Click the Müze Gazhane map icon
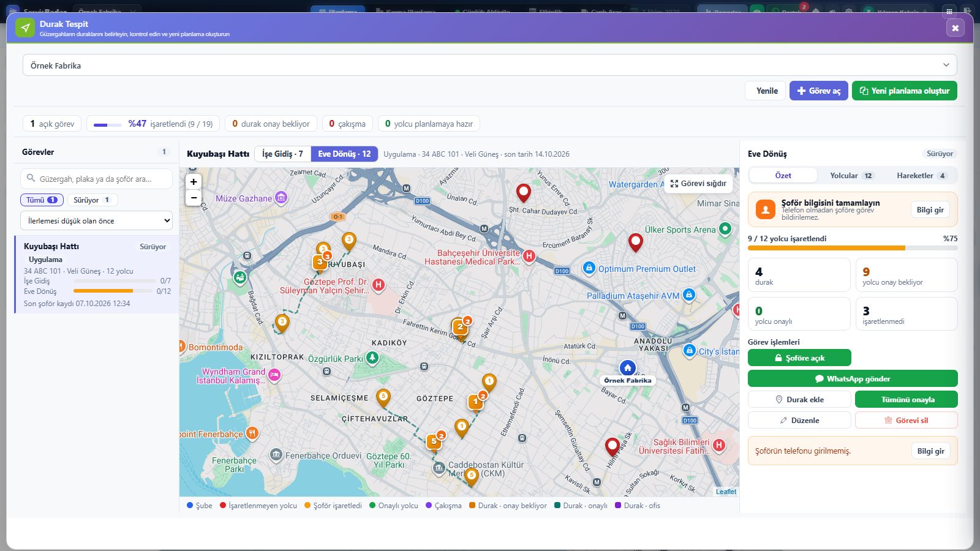This screenshot has height=551, width=980. click(281, 198)
